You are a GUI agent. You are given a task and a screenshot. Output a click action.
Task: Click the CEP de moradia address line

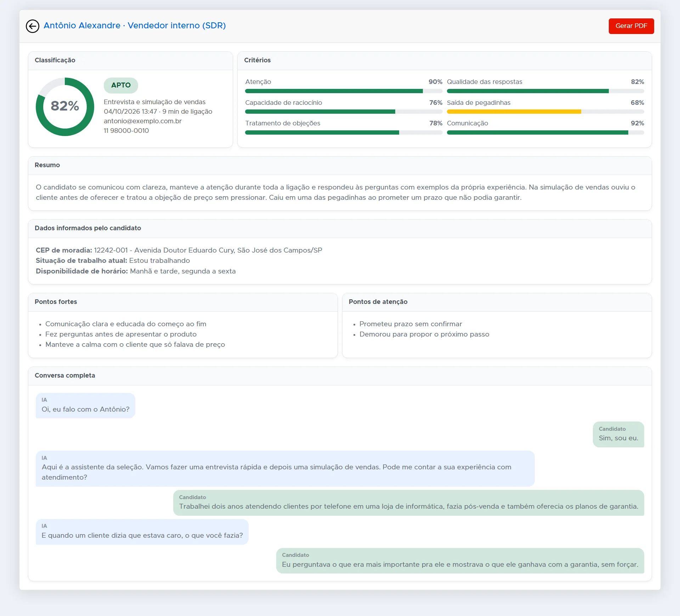click(179, 250)
